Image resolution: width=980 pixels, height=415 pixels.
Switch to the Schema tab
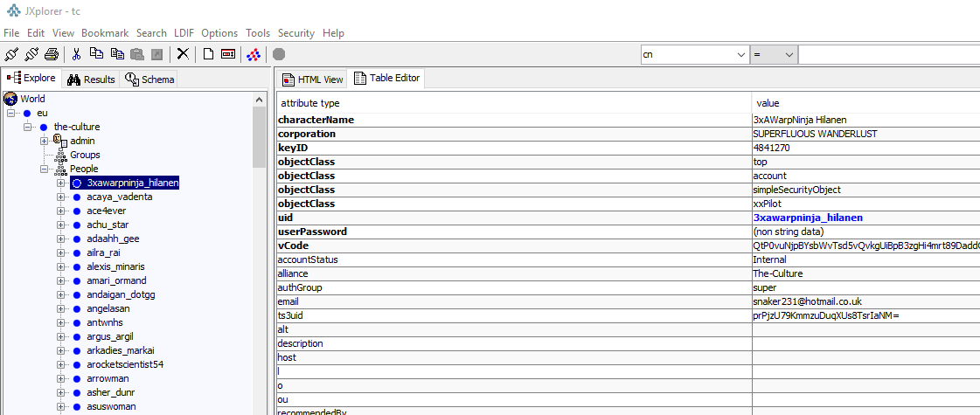click(x=149, y=80)
